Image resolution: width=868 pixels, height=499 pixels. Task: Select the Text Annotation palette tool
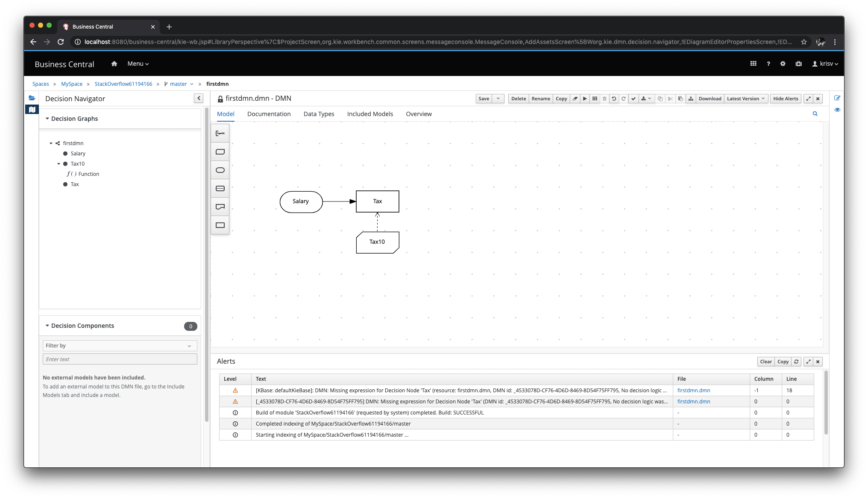pos(220,133)
